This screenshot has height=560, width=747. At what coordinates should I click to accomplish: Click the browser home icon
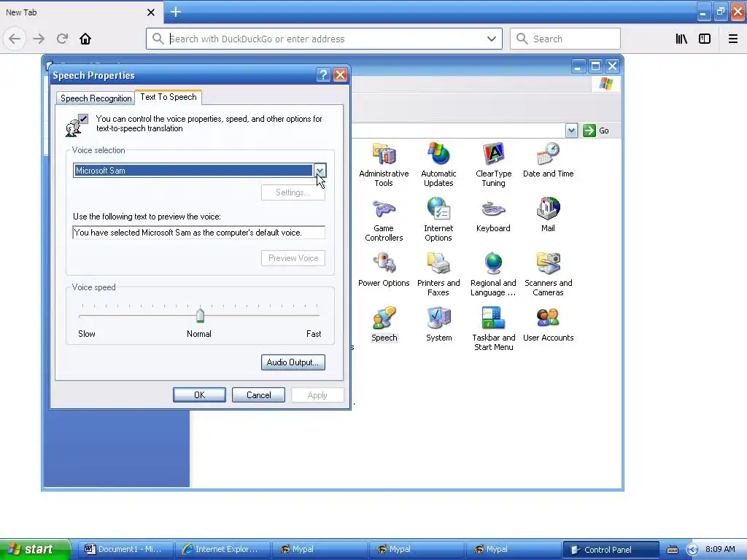point(85,39)
